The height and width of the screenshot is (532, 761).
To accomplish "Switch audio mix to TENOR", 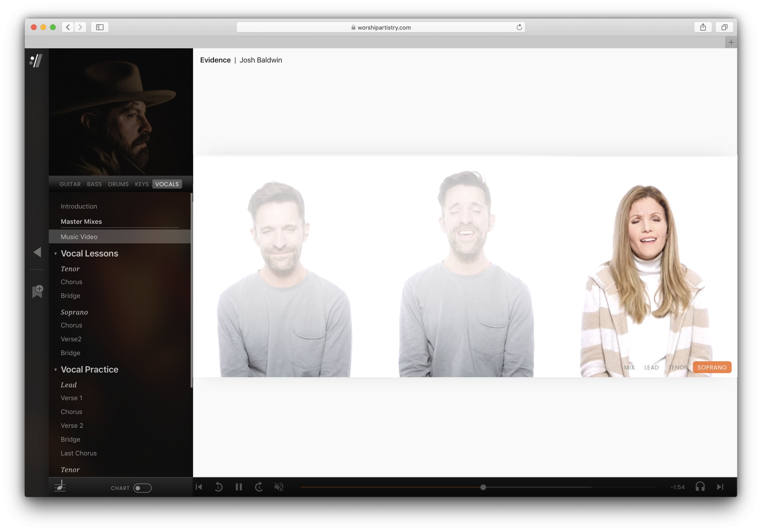I will (x=678, y=367).
